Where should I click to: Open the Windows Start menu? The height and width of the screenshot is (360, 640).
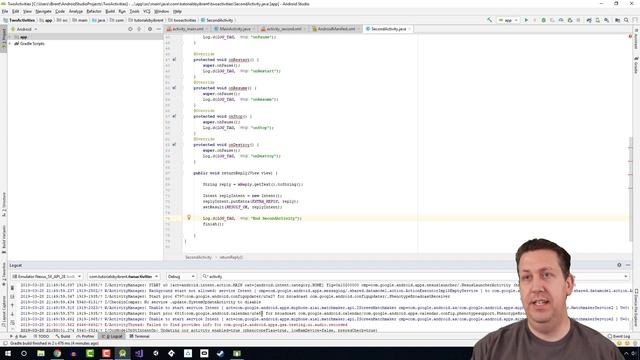[8, 353]
